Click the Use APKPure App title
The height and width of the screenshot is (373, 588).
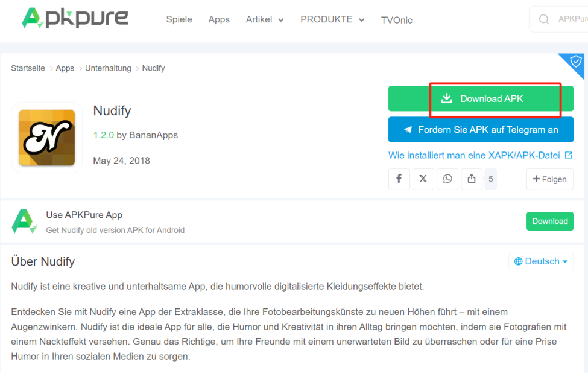84,215
